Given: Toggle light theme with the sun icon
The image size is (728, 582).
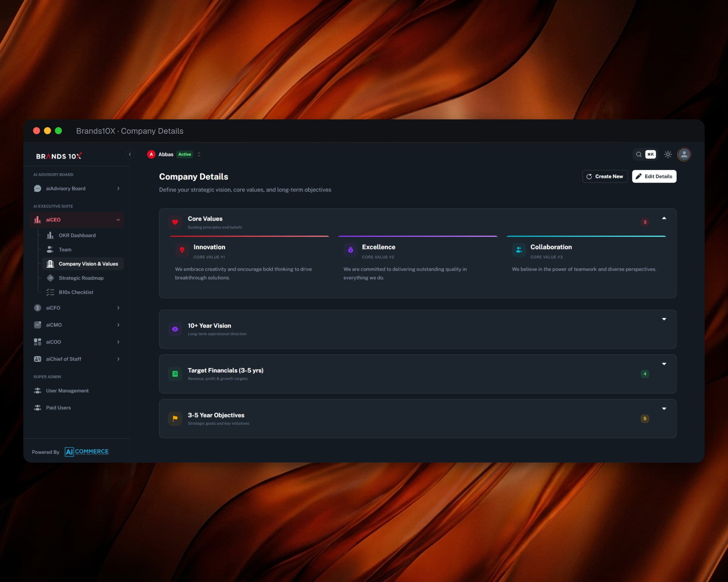Looking at the screenshot, I should 668,154.
